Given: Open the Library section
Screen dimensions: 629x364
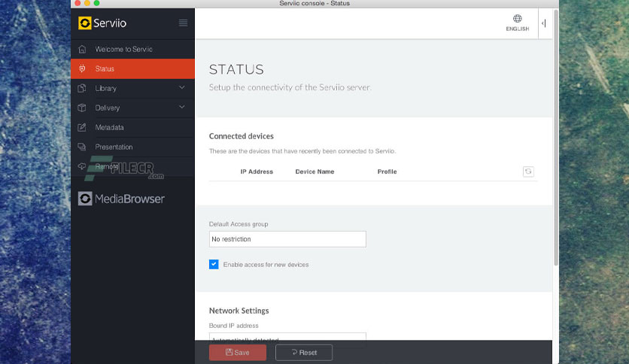Looking at the screenshot, I should pyautogui.click(x=132, y=88).
